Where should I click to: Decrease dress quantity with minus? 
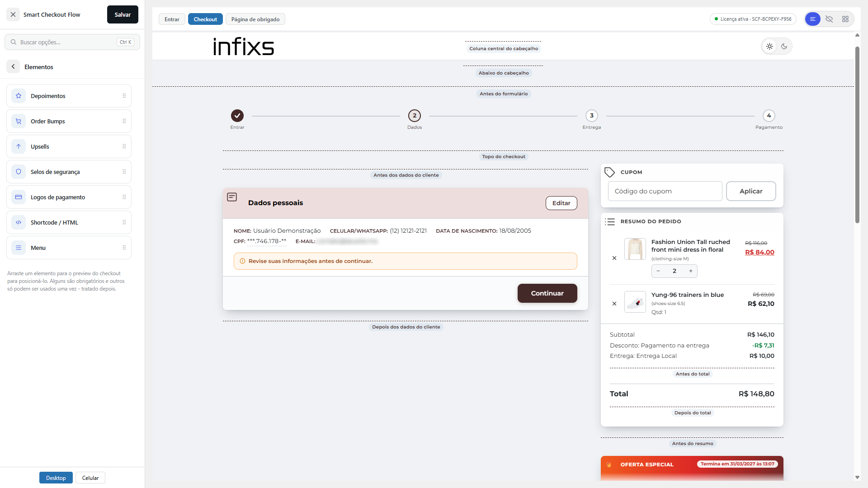[658, 271]
